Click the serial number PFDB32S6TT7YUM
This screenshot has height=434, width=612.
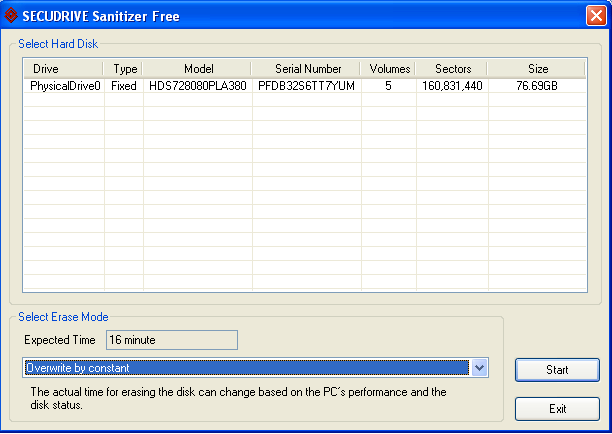pos(306,86)
